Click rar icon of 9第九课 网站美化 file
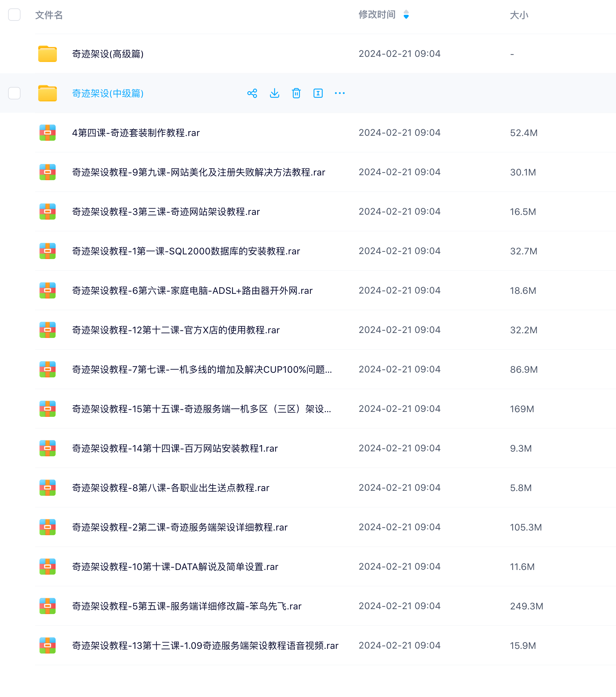 tap(48, 172)
